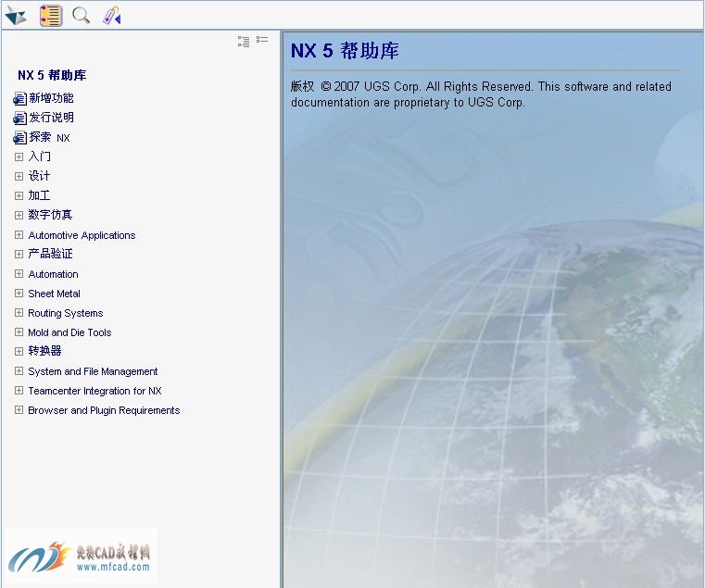This screenshot has height=588, width=705.
Task: Select the Mold and Die Tools entry
Action: 69,332
